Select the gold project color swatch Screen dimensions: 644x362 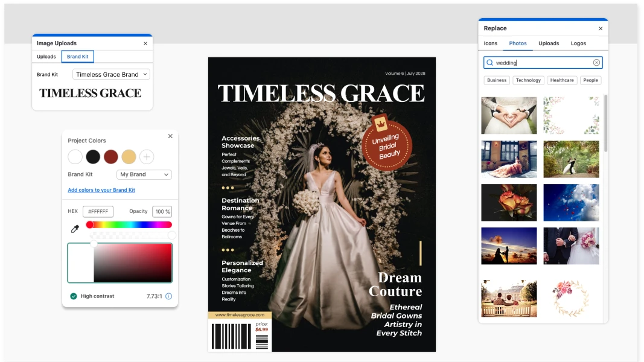coord(129,157)
